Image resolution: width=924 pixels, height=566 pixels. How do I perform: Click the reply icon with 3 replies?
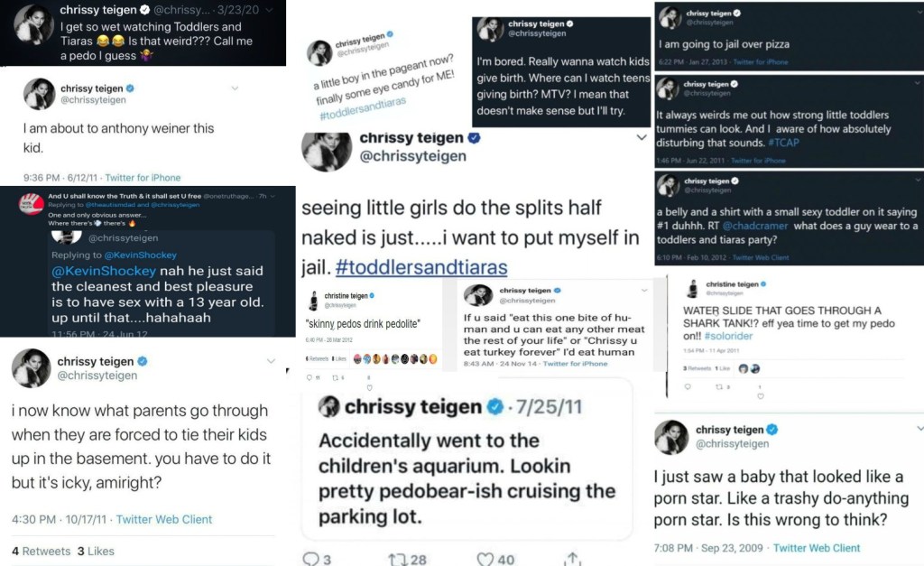[x=311, y=559]
